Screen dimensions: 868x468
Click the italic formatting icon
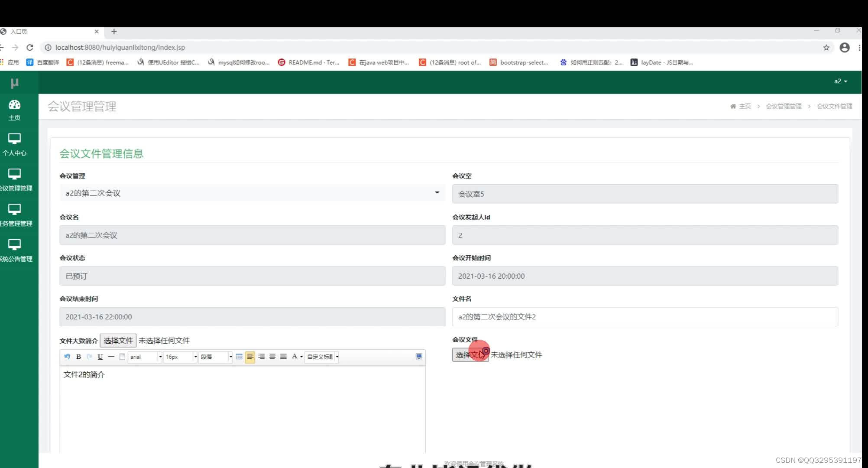coord(89,356)
